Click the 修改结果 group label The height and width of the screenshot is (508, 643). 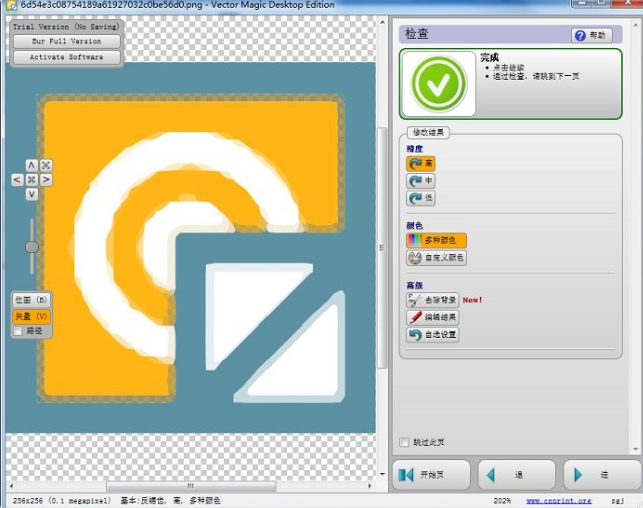pos(428,132)
